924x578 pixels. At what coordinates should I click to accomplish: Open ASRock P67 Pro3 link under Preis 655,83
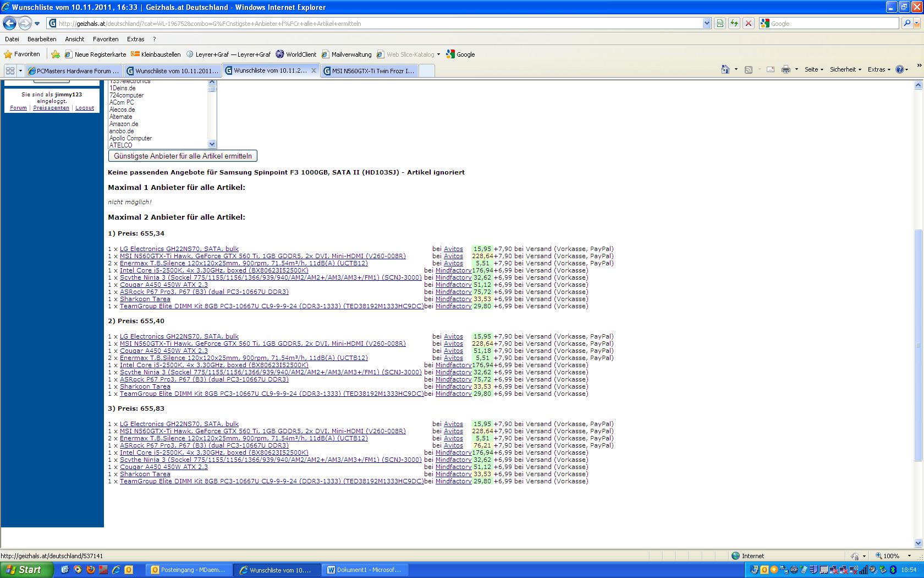pos(204,445)
